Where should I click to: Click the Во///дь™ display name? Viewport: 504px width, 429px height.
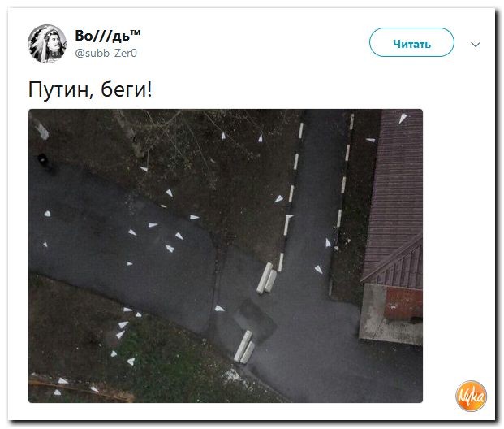[x=107, y=36]
